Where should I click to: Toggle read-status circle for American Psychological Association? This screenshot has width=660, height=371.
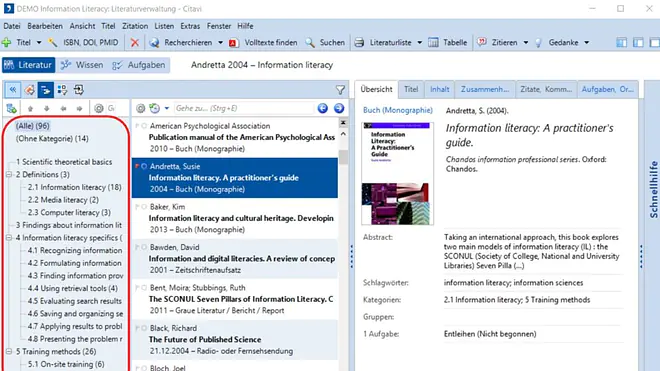coord(144,126)
